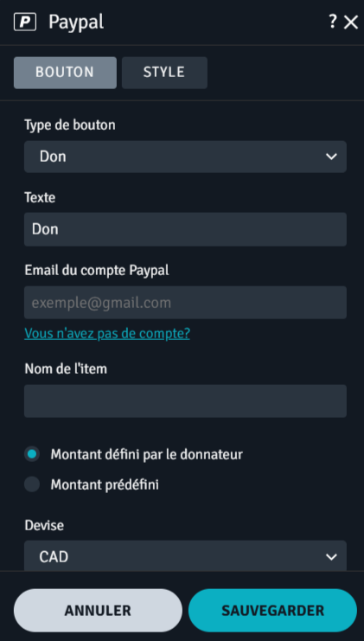Viewport: 364px width, 641px height.
Task: Click the ANNULER button
Action: pos(98,611)
